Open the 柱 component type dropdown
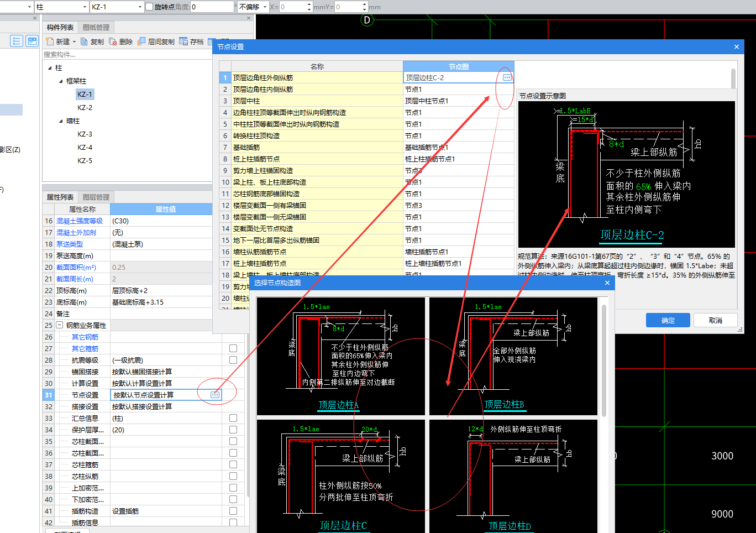The width and height of the screenshot is (756, 533). point(85,7)
